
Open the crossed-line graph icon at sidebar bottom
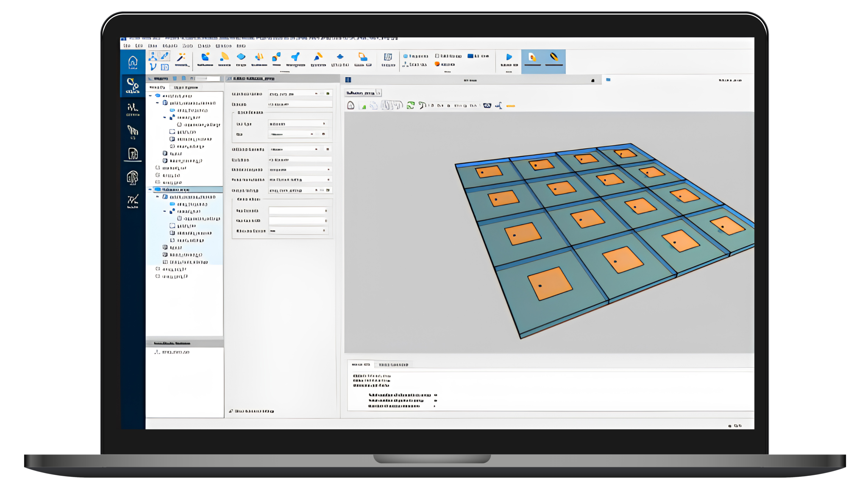(x=133, y=200)
